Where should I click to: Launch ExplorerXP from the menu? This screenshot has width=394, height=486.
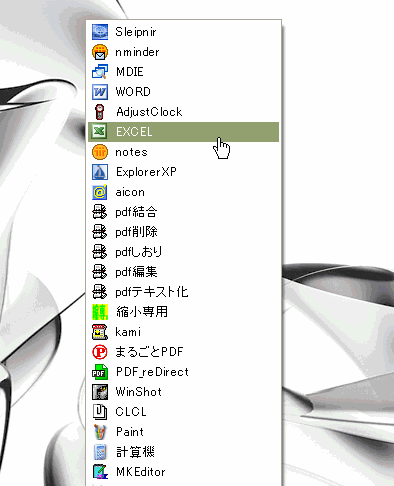click(x=183, y=172)
